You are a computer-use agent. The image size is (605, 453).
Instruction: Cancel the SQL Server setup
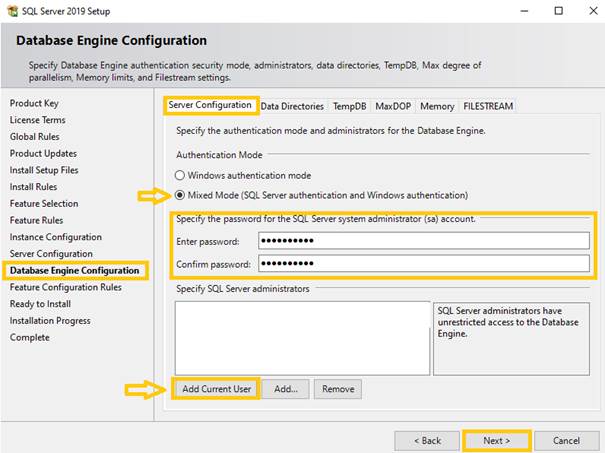pyautogui.click(x=566, y=440)
